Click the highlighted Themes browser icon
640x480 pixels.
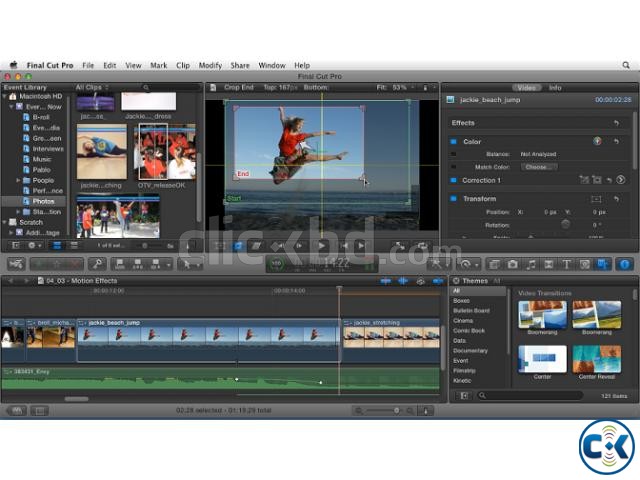click(602, 264)
